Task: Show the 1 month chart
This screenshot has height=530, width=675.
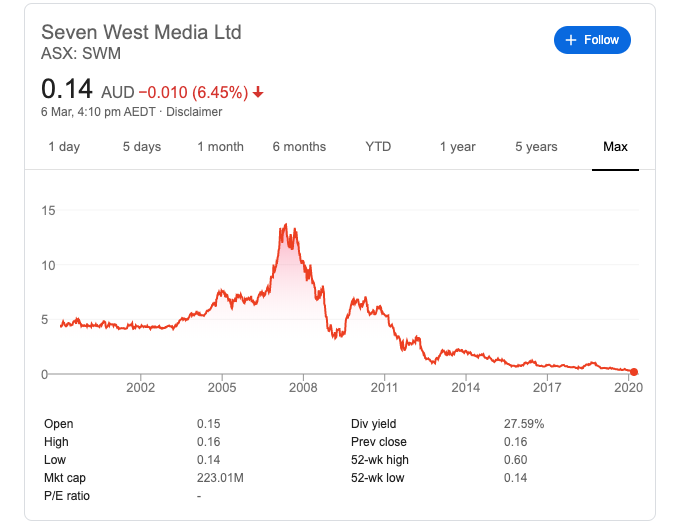Action: [220, 147]
